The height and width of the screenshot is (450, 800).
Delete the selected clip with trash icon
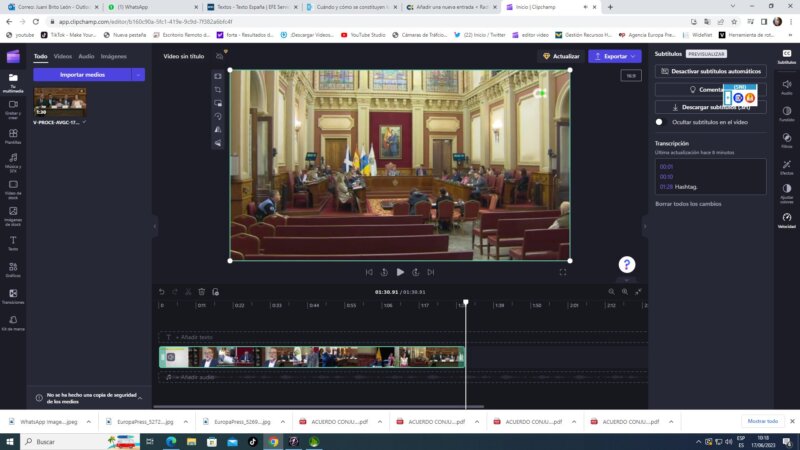pyautogui.click(x=202, y=292)
